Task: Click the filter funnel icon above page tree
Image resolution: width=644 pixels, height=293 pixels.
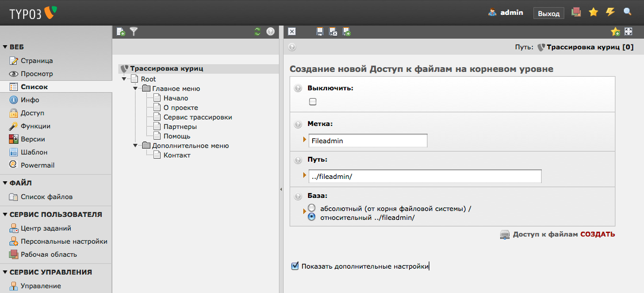Action: coord(134,31)
